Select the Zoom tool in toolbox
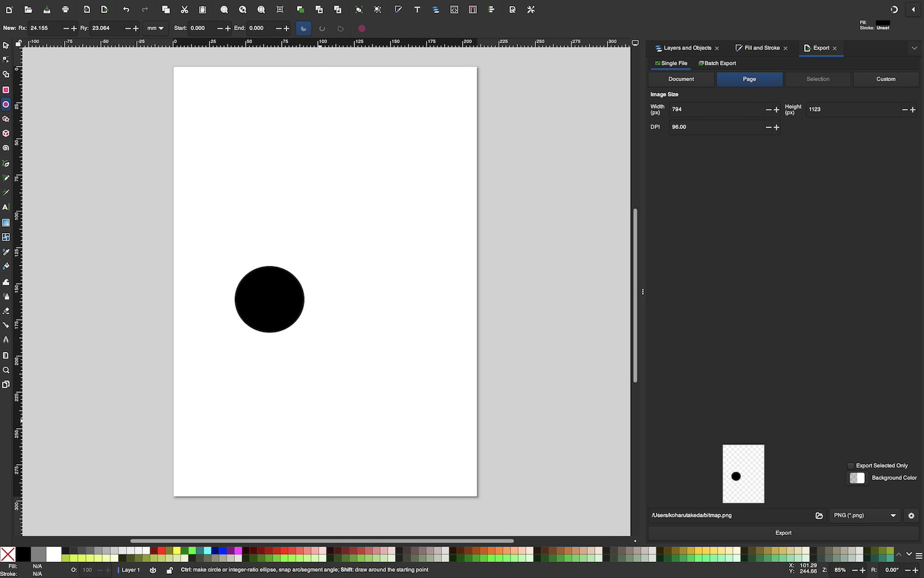 pos(6,370)
